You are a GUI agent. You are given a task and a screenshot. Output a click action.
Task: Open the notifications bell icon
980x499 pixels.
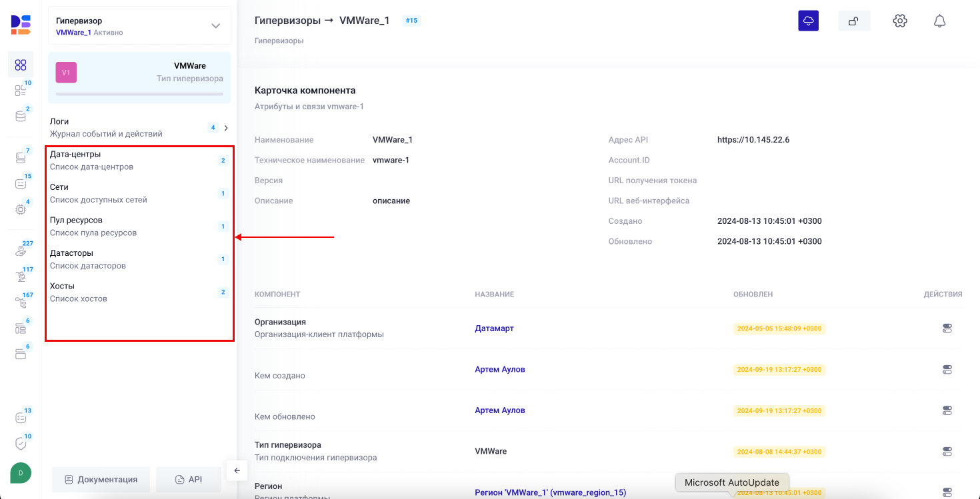[x=940, y=21]
